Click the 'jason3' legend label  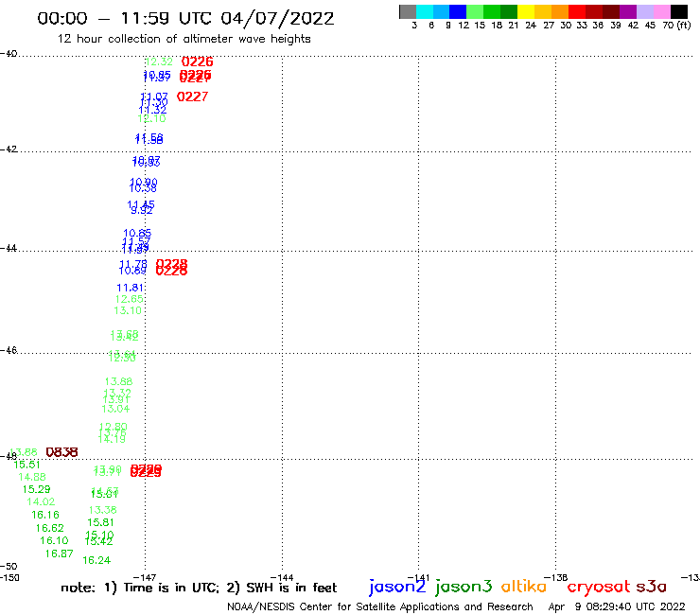(464, 587)
